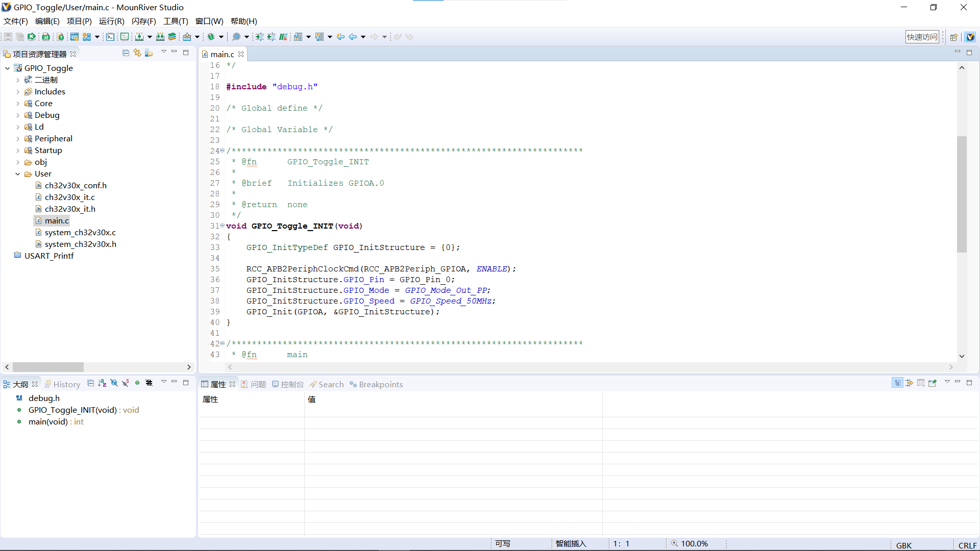The width and height of the screenshot is (980, 551).
Task: Toggle alphabetical sort in outline
Action: tap(102, 383)
